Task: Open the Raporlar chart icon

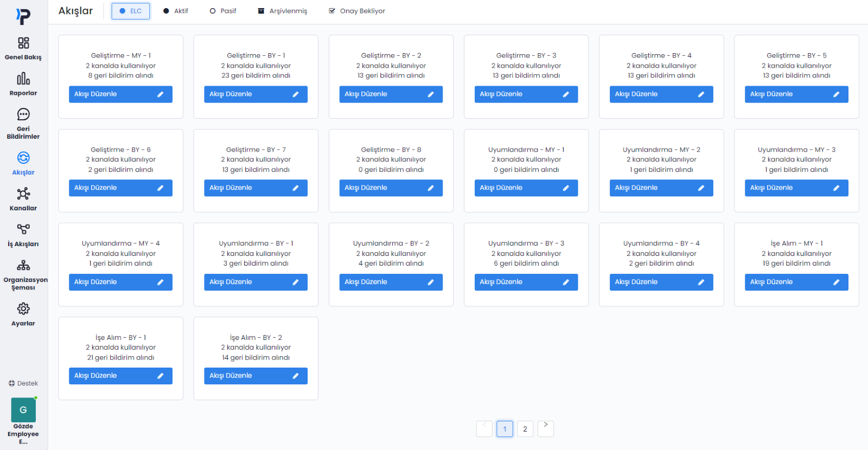Action: [23, 79]
